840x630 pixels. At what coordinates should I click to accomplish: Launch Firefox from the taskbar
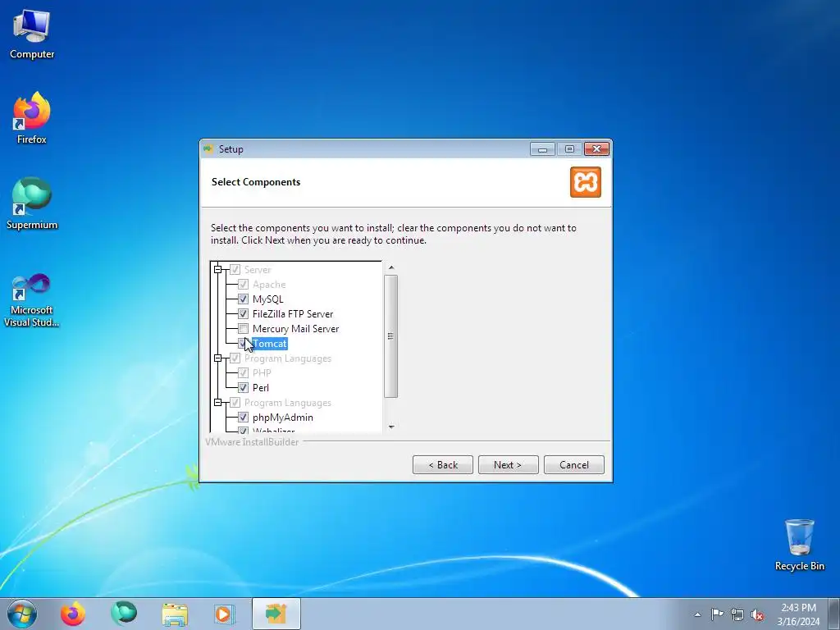73,614
